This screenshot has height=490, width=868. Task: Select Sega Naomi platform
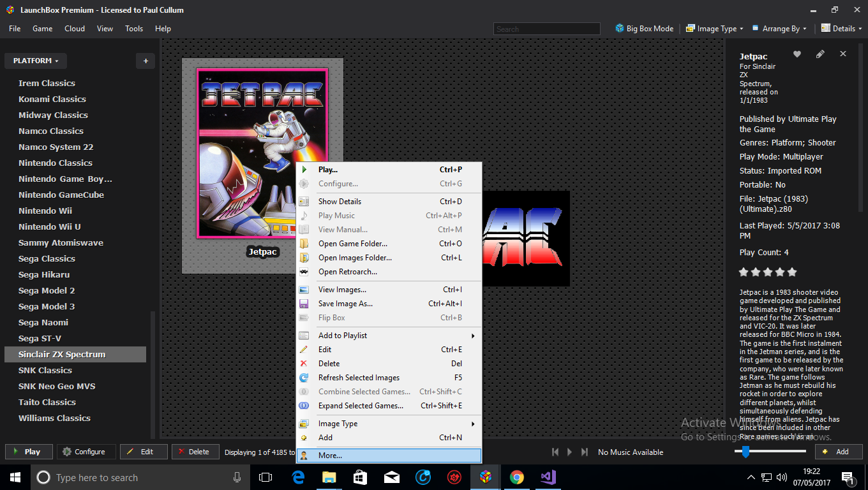tap(43, 322)
